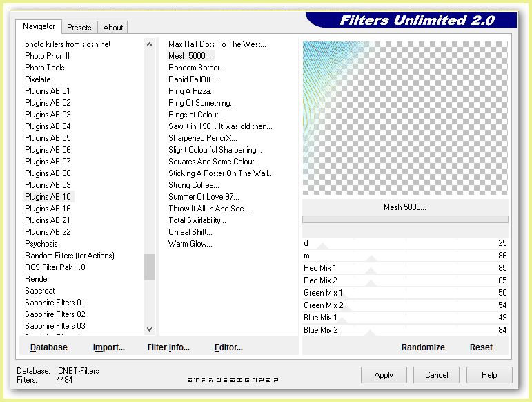Screen dimensions: 532x402
Task: Select 'Plugins AB 22' category
Action: click(x=48, y=232)
